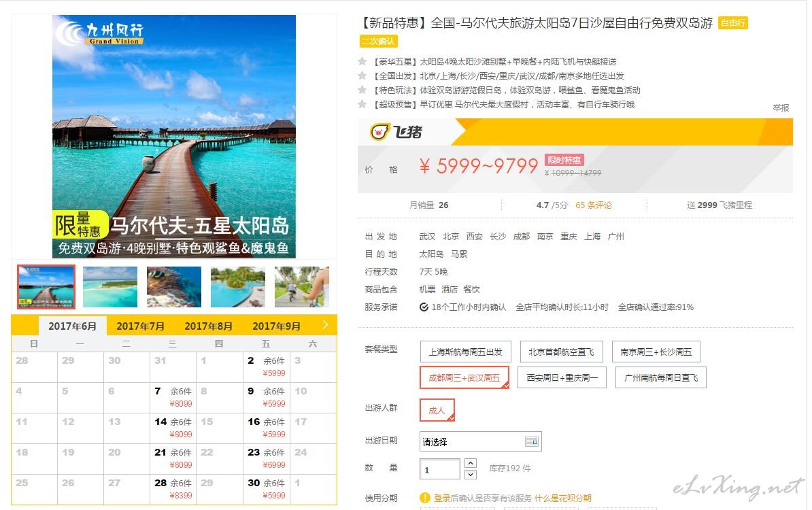Select the coral reef fish thumbnail
812x510 pixels.
click(174, 287)
